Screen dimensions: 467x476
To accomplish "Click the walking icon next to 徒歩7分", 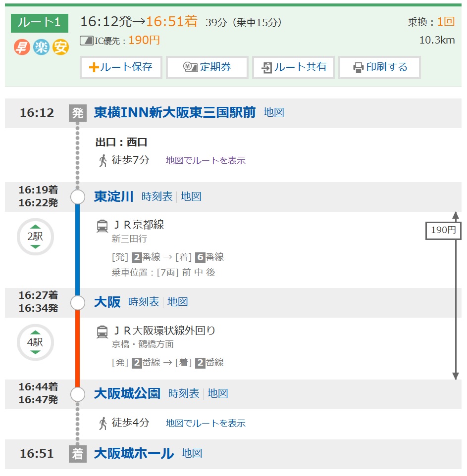I will [x=103, y=161].
